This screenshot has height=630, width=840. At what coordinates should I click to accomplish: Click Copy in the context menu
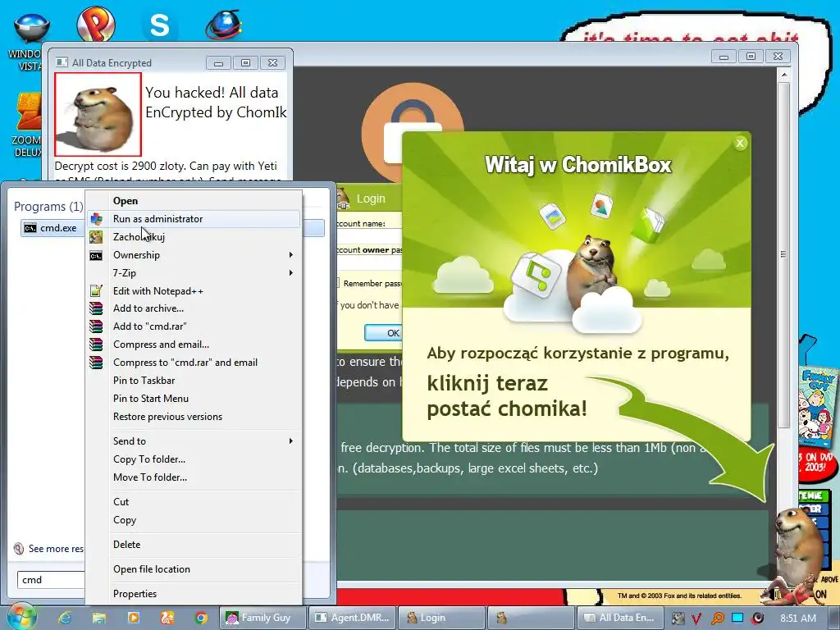(x=125, y=520)
